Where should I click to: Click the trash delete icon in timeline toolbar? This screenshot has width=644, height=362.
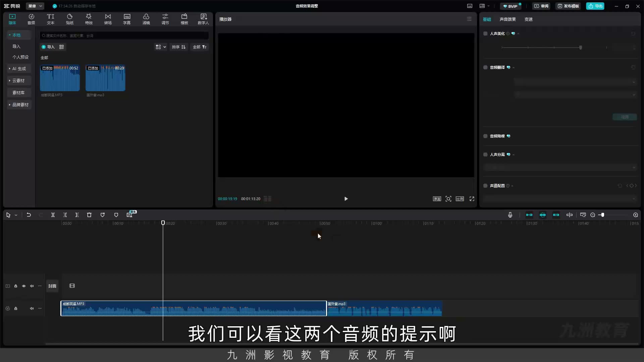click(89, 215)
